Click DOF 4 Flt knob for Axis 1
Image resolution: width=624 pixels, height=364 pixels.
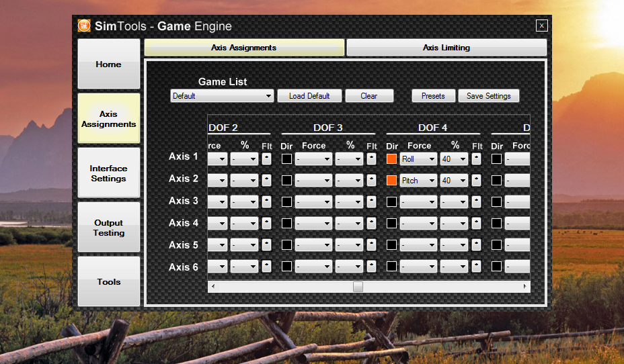pyautogui.click(x=476, y=159)
